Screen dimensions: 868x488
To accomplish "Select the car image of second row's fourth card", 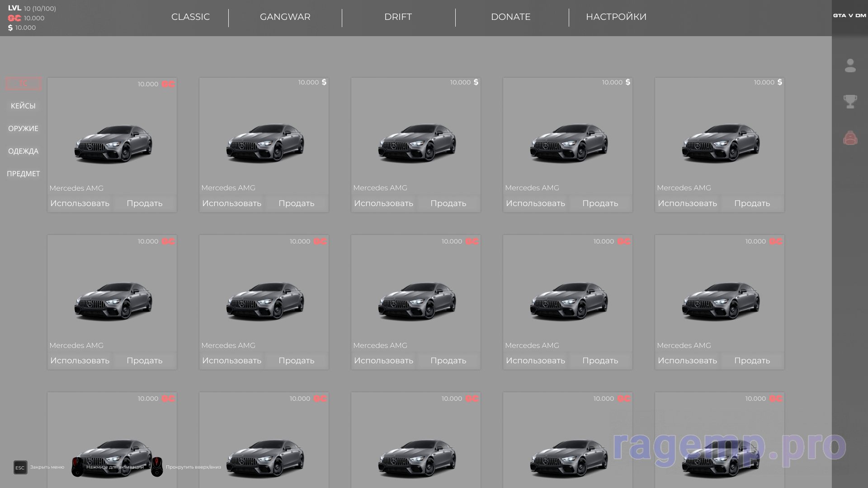I will tap(569, 301).
